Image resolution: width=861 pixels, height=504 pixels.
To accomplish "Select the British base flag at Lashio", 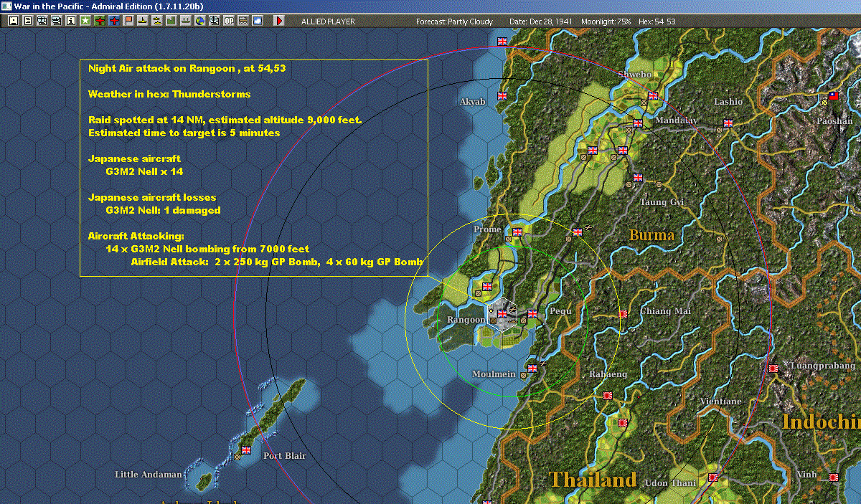I will pyautogui.click(x=728, y=123).
